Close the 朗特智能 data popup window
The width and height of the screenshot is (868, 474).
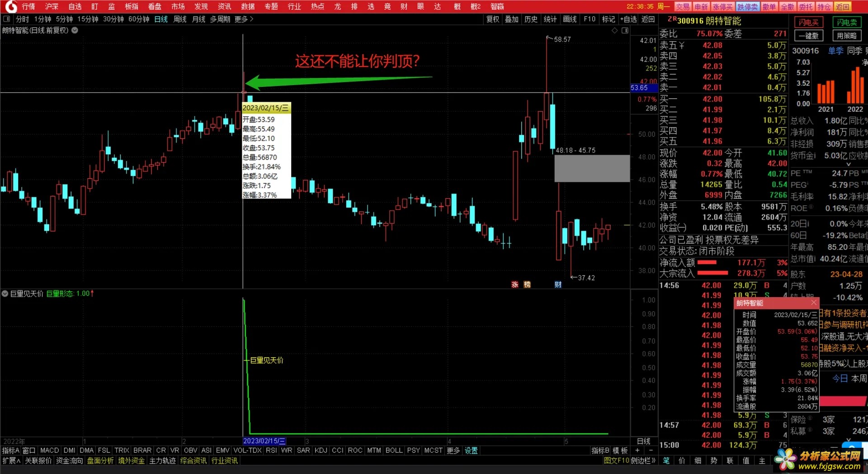[814, 303]
